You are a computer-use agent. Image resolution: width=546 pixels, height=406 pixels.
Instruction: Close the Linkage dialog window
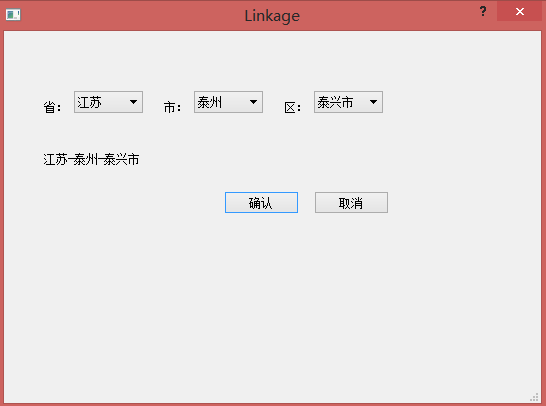pyautogui.click(x=520, y=11)
